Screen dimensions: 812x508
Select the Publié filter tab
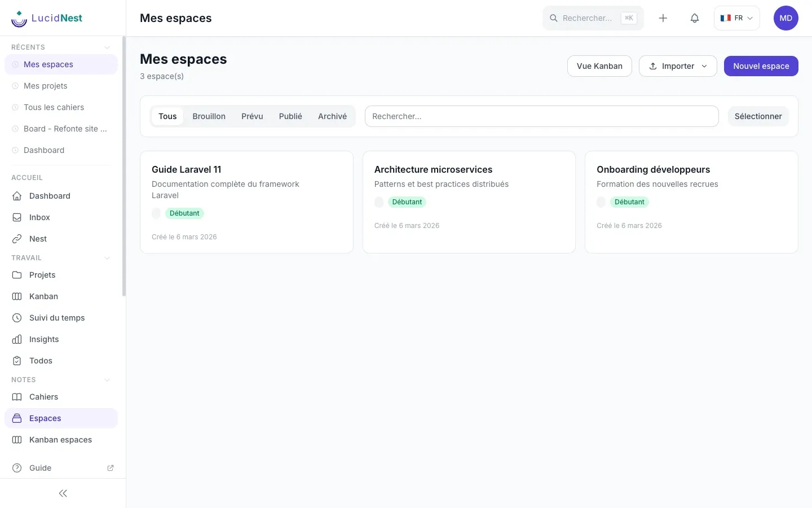[290, 116]
